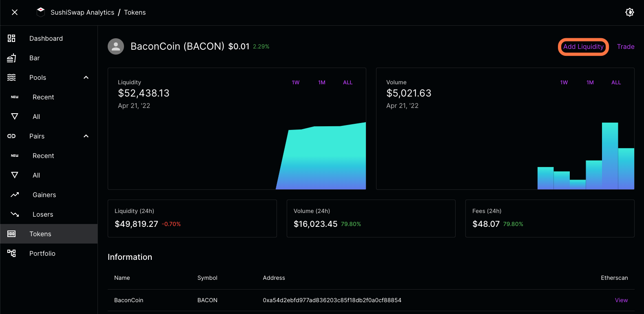Screen dimensions: 644x314
Task: Click the NEW icon beside Pairs Recent
Action: coord(15,156)
